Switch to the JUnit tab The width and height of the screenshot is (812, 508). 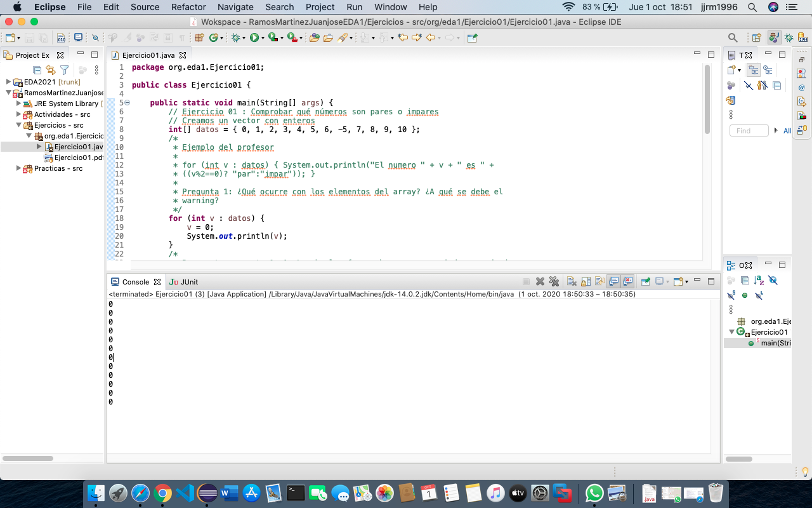[183, 282]
